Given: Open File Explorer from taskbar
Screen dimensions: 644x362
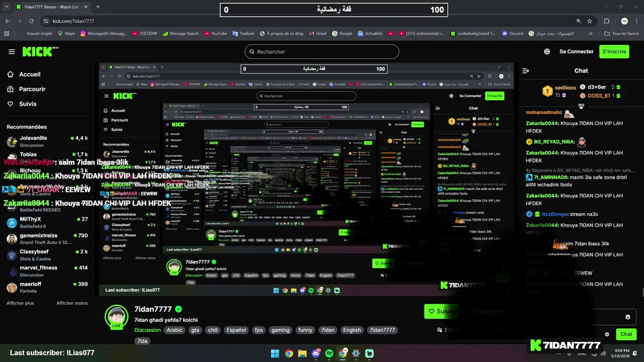Looking at the screenshot, I should [302, 353].
